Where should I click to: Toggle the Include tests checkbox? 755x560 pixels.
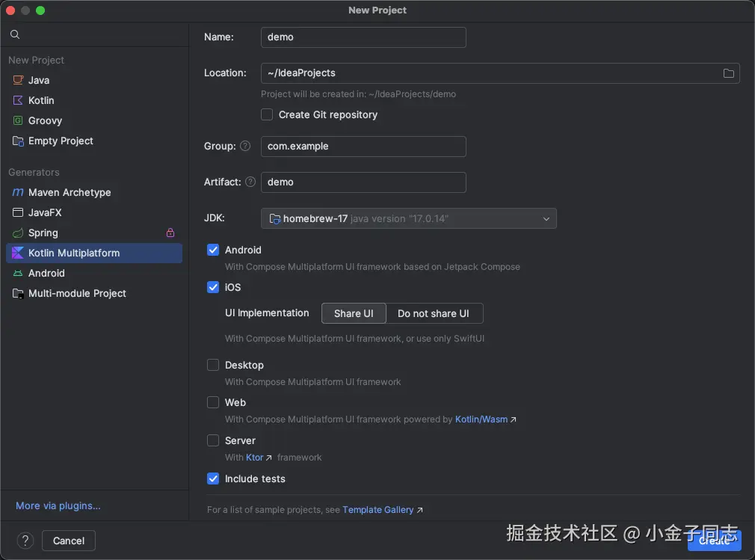coord(213,479)
